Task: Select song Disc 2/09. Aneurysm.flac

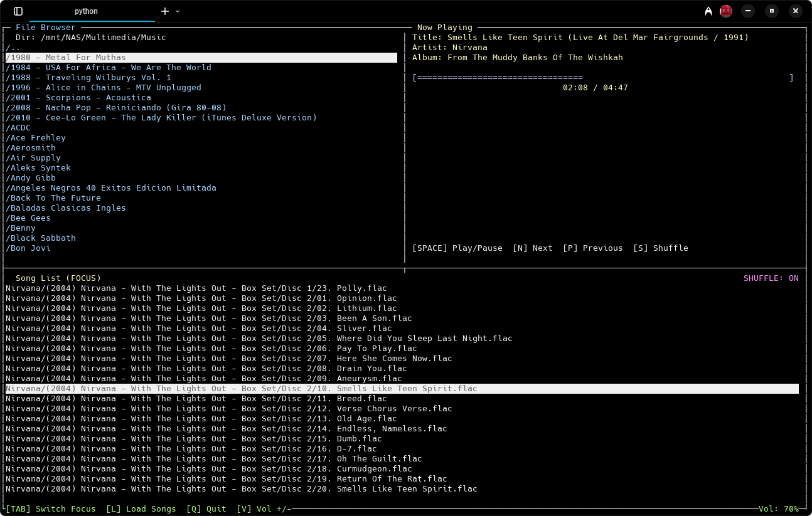Action: (x=204, y=379)
